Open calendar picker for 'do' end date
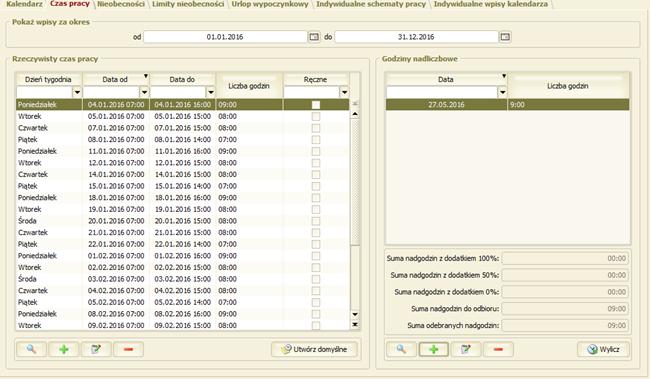650x379 pixels. tap(505, 37)
